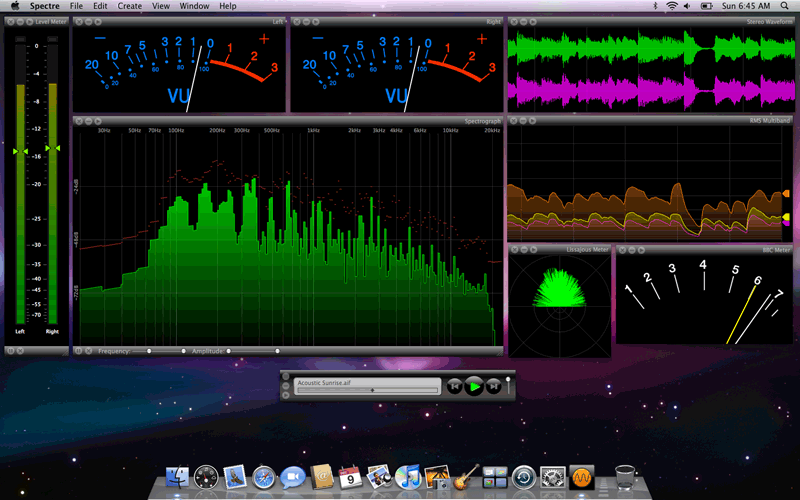Click the Amplitude slider minimum handle
The image size is (800, 500).
tap(229, 351)
